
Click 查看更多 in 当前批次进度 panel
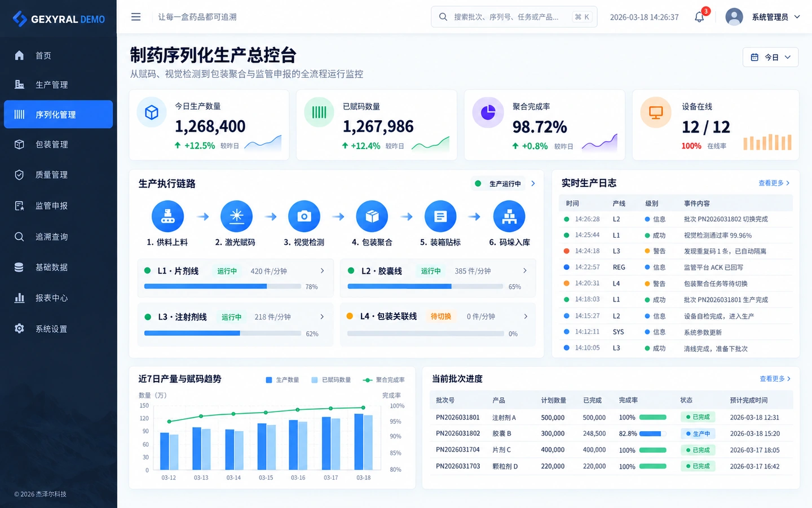click(x=775, y=379)
